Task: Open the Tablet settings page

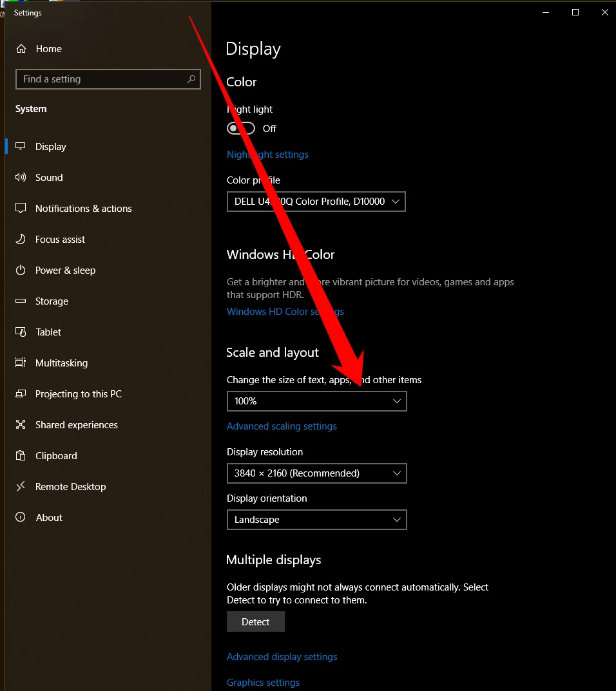Action: 48,332
